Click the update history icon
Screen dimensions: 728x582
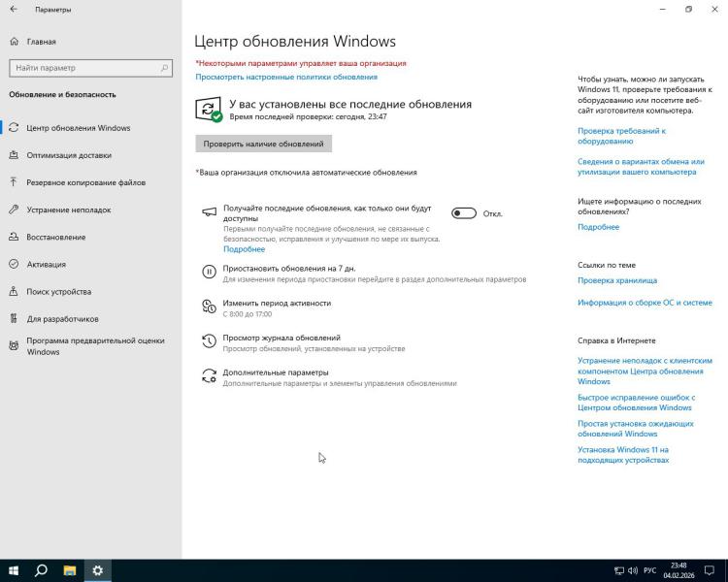pos(209,341)
